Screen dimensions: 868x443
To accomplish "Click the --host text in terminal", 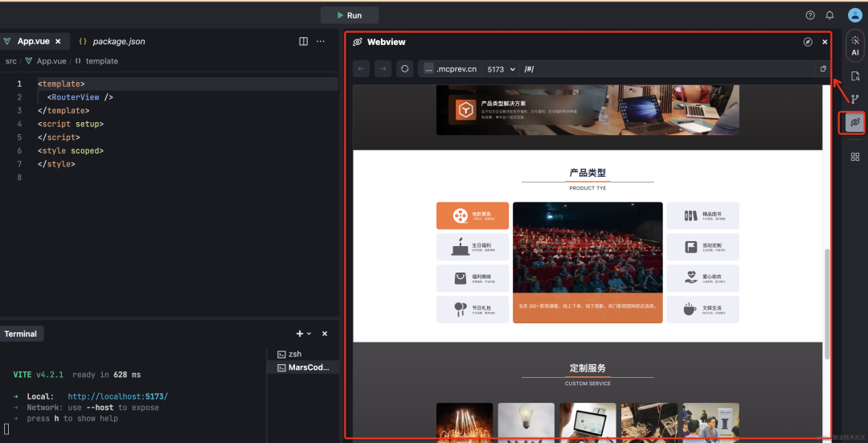I will point(100,408).
